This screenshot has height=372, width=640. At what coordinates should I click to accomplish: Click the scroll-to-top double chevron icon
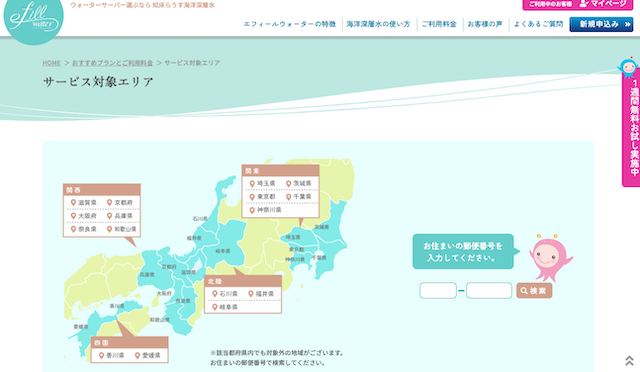629,360
